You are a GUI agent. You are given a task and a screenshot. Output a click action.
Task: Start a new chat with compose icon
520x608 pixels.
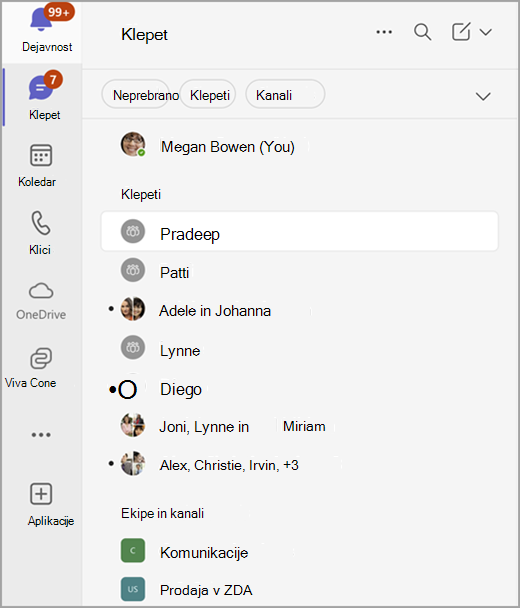click(x=461, y=31)
